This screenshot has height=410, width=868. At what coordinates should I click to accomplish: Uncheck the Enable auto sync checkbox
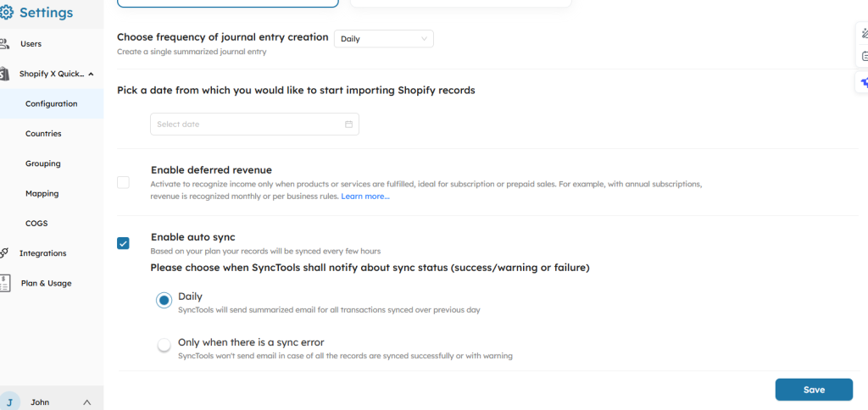[x=124, y=243]
